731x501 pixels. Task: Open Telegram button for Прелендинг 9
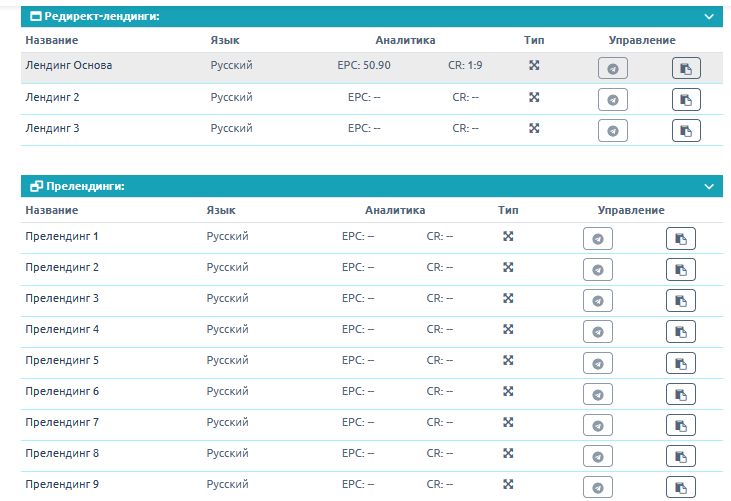point(598,487)
